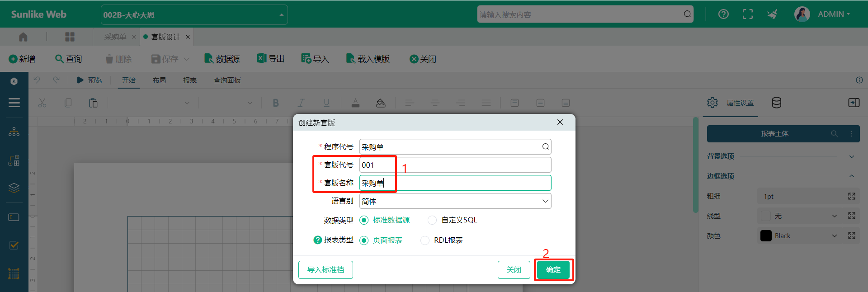Click the 导入 import icon

(x=306, y=59)
